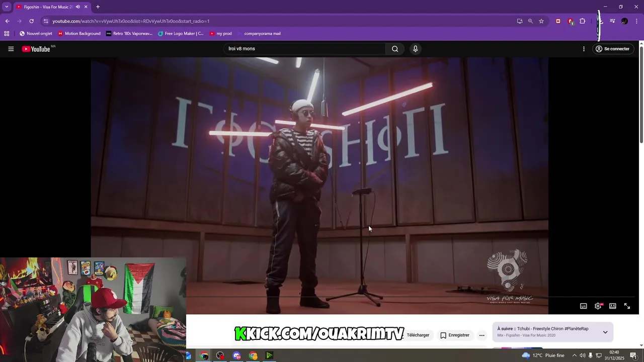
Task: Open more actions three-dot menu below video
Action: point(481,335)
